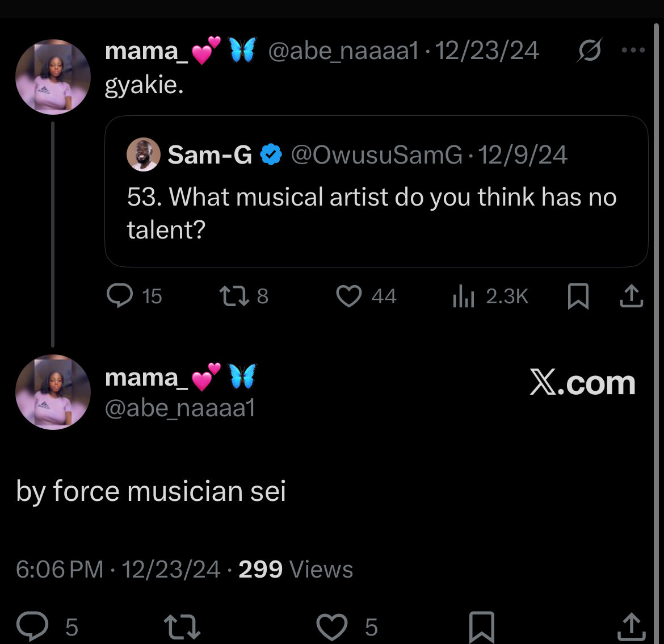Bookmark the gyakie quote tweet
This screenshot has width=664, height=644.
coord(578,296)
